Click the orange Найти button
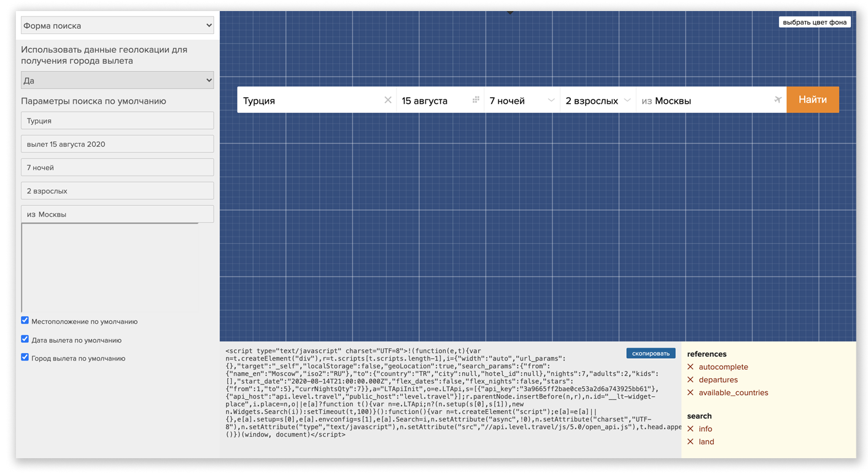Viewport: 868px width, 476px height. point(813,99)
